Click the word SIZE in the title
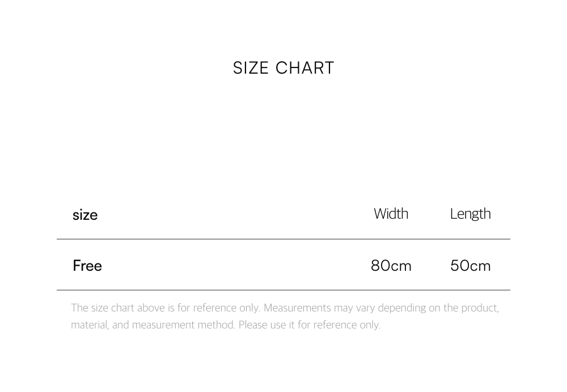 [251, 68]
